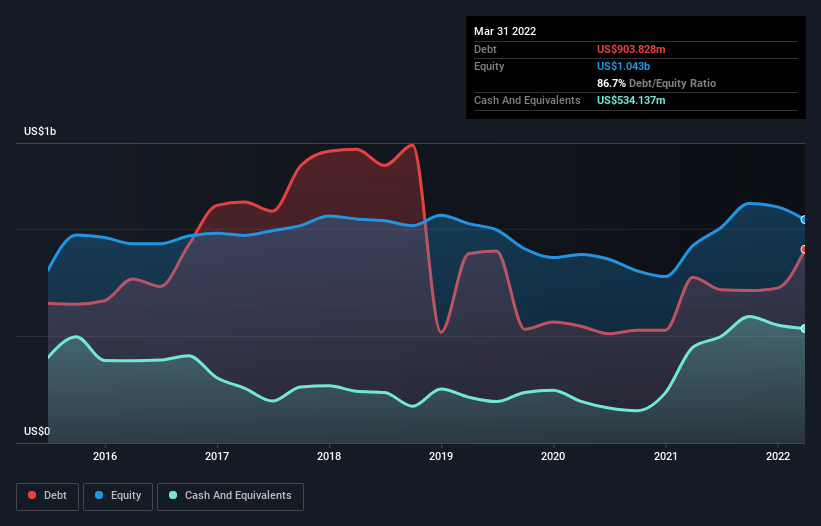821x526 pixels.
Task: Click the red Debt endpoint marker at Mar 2022
Action: point(804,250)
